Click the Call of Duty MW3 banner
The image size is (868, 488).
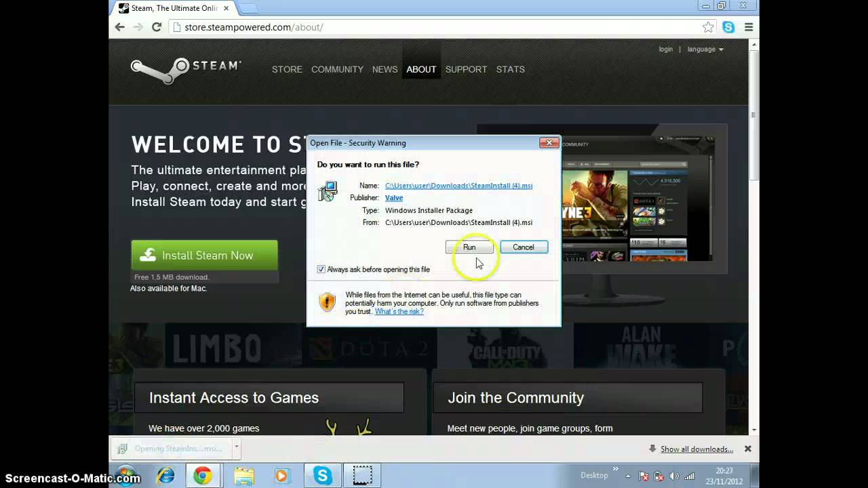[505, 346]
